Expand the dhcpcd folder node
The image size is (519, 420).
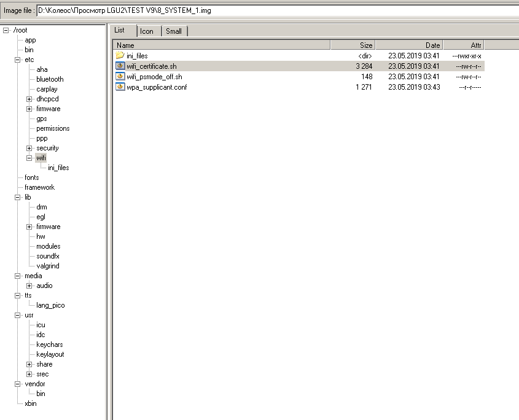(29, 99)
